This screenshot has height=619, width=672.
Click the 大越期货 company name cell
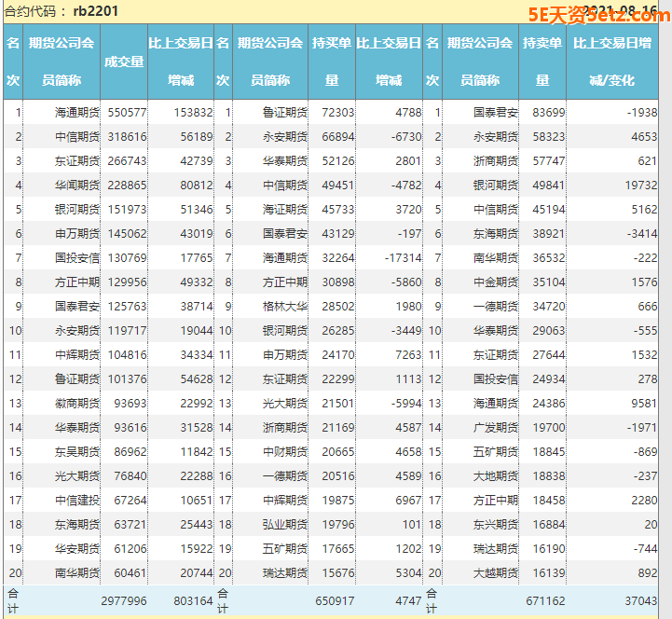click(x=495, y=572)
